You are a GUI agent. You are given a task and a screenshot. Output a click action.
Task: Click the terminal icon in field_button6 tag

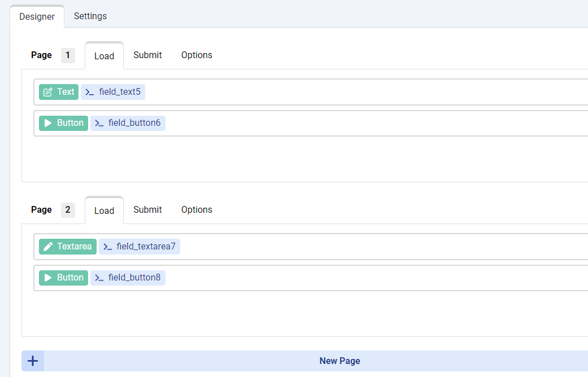(99, 123)
